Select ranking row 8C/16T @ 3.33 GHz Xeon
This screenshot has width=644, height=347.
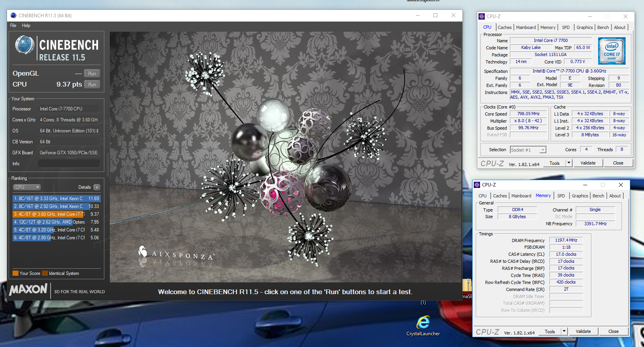point(56,199)
